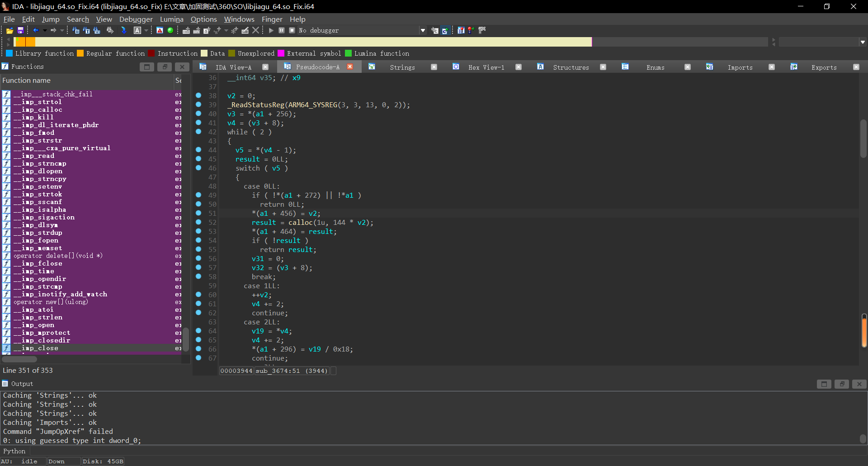Expand dropdown beside the letter A icon
This screenshot has height=466, width=868.
click(146, 30)
